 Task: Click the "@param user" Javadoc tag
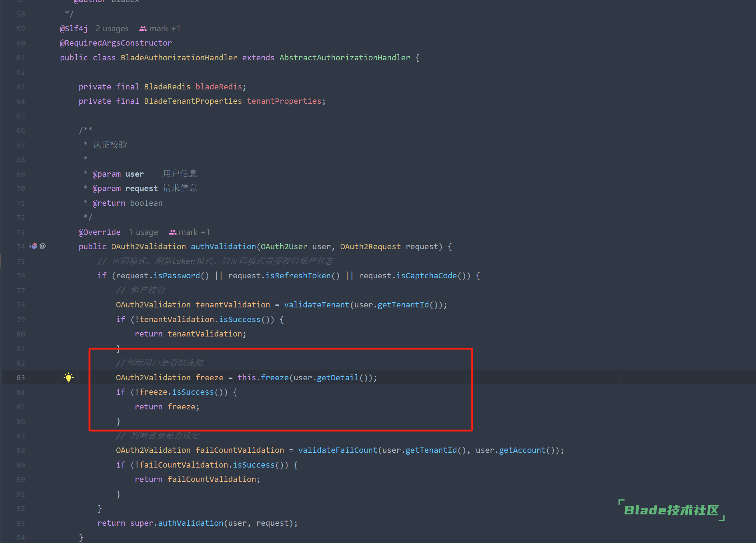click(x=118, y=174)
